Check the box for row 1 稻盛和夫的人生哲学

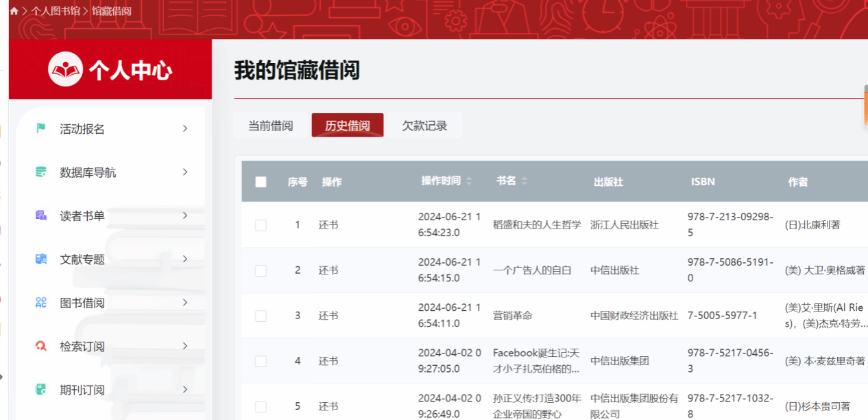[261, 225]
